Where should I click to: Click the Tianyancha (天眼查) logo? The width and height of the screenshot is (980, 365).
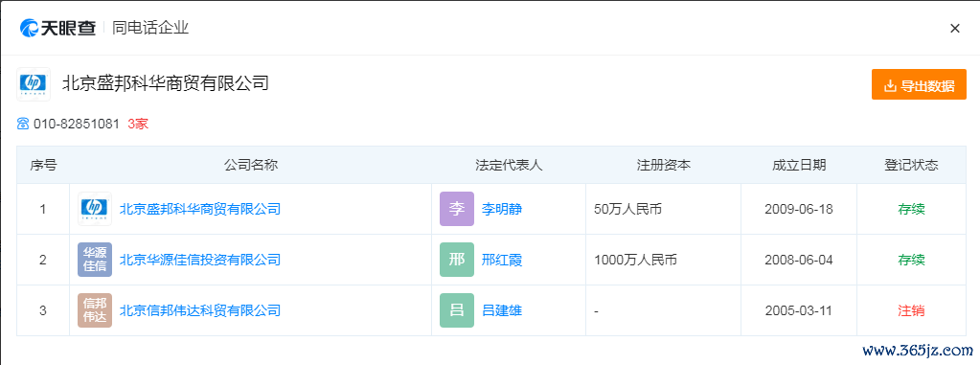pos(58,28)
